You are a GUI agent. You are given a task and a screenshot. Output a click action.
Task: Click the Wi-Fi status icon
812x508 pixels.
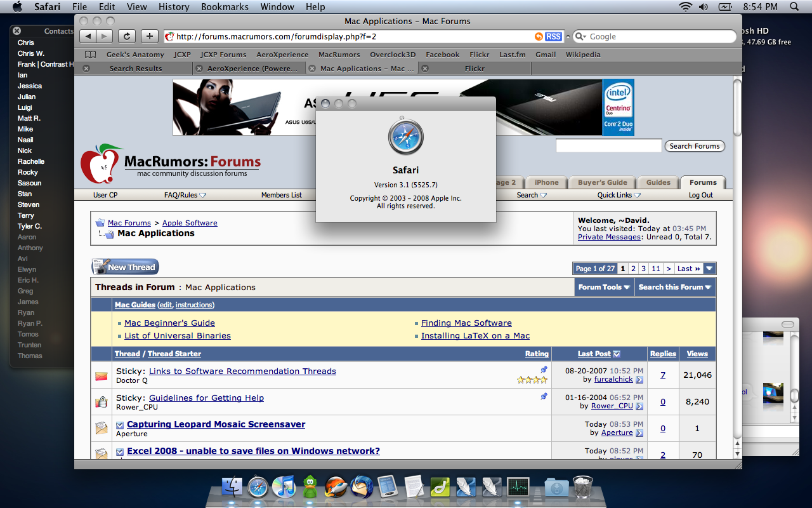[x=685, y=7]
